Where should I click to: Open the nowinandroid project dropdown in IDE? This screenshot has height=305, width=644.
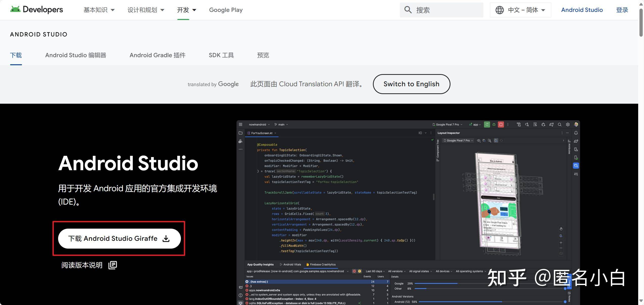click(x=259, y=124)
